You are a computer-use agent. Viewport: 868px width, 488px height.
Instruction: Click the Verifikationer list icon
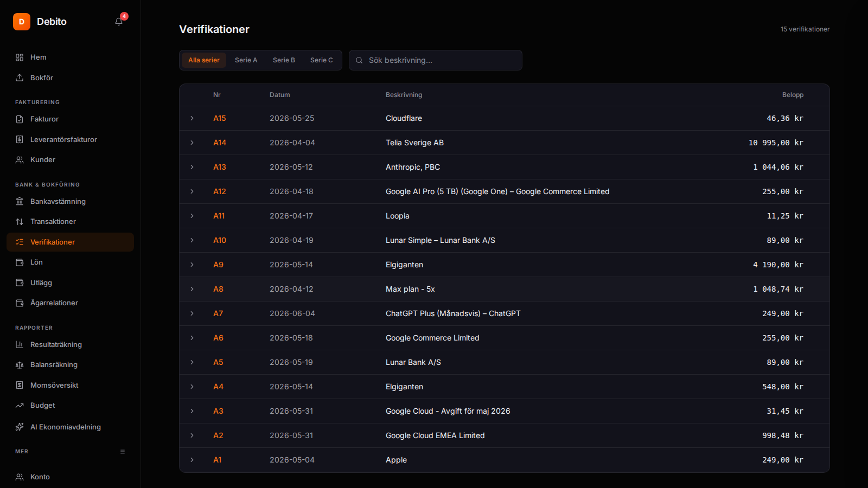(x=20, y=242)
